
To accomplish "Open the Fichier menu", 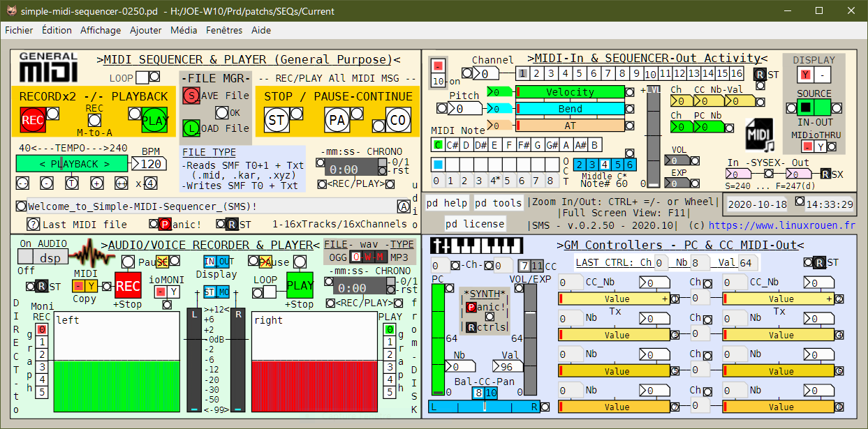I will point(19,30).
